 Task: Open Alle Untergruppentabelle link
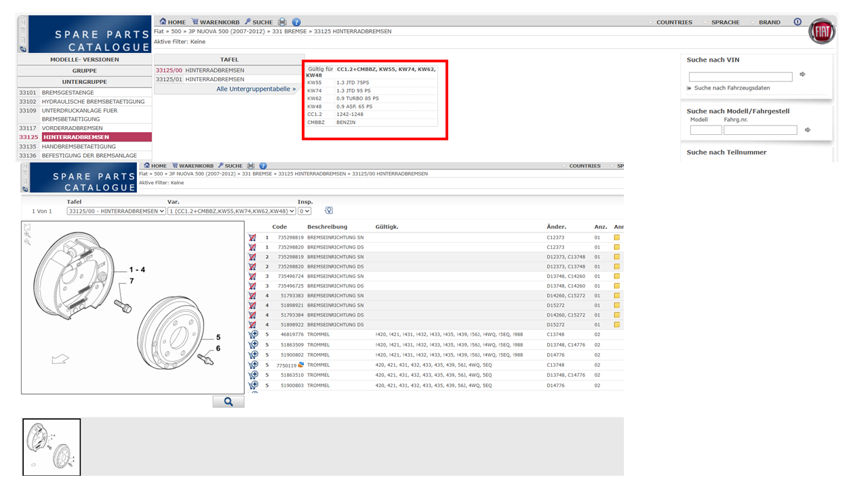click(256, 89)
